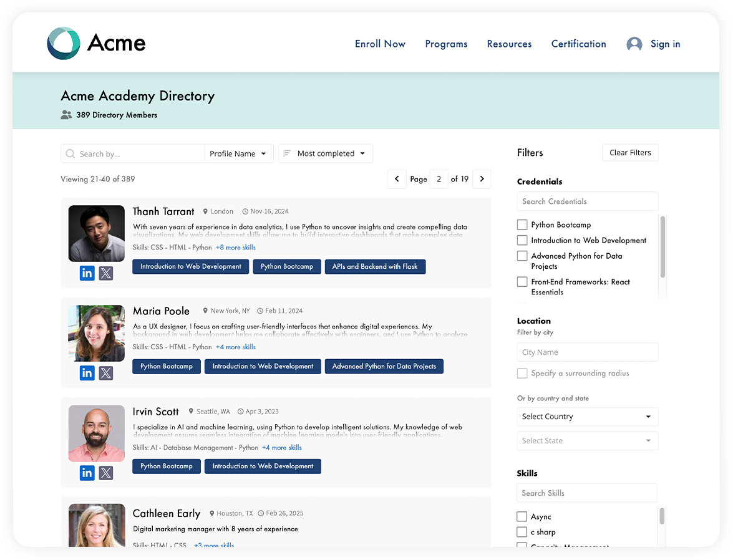Click Advanced Python for Data Projects badge

tap(384, 367)
